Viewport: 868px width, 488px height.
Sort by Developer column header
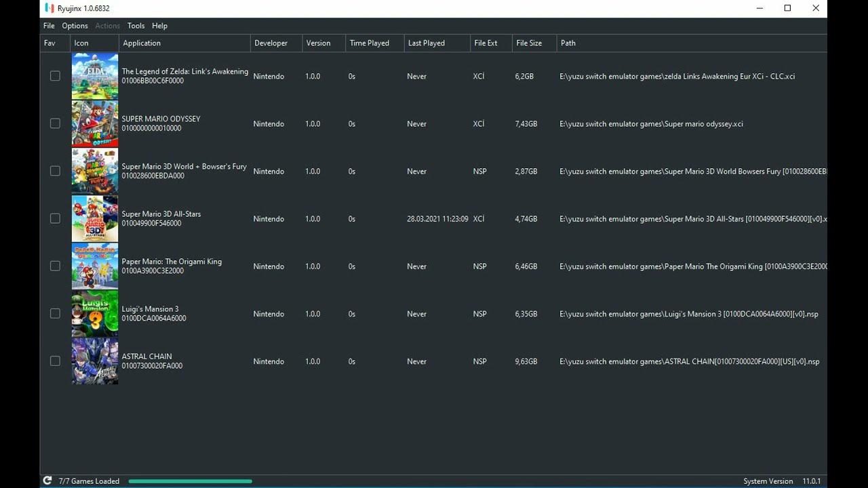[276, 43]
